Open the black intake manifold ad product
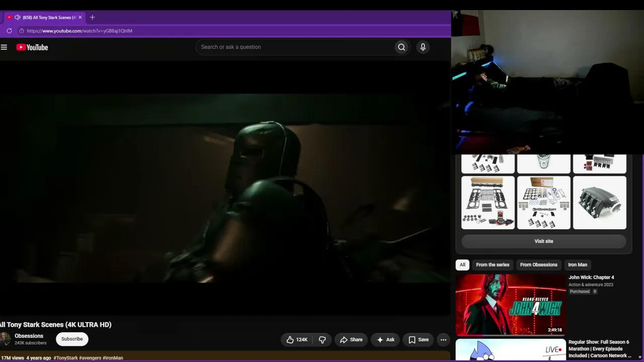Viewport: 644px width, 362px height. coord(600,203)
